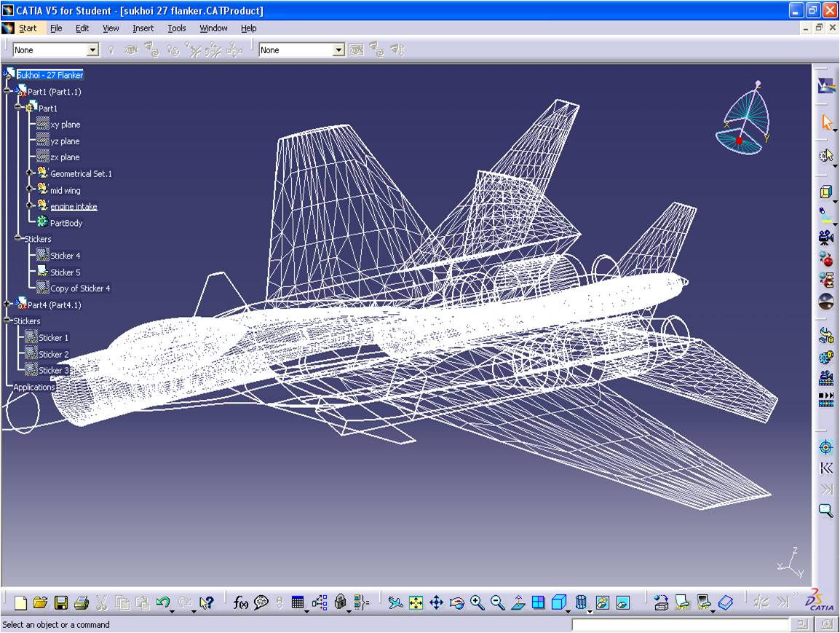Open the first None combo box

pyautogui.click(x=92, y=50)
